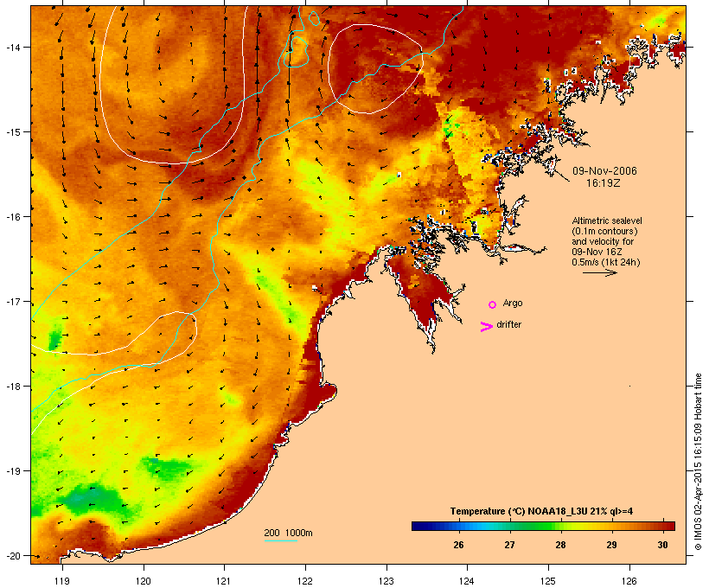The height and width of the screenshot is (588, 709).
Task: Click the magenta Argo circle legend marker
Action: pyautogui.click(x=493, y=305)
